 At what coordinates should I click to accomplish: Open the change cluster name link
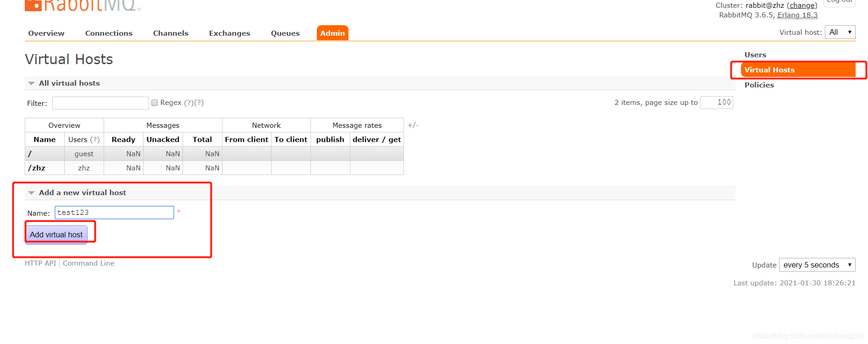pyautogui.click(x=802, y=5)
